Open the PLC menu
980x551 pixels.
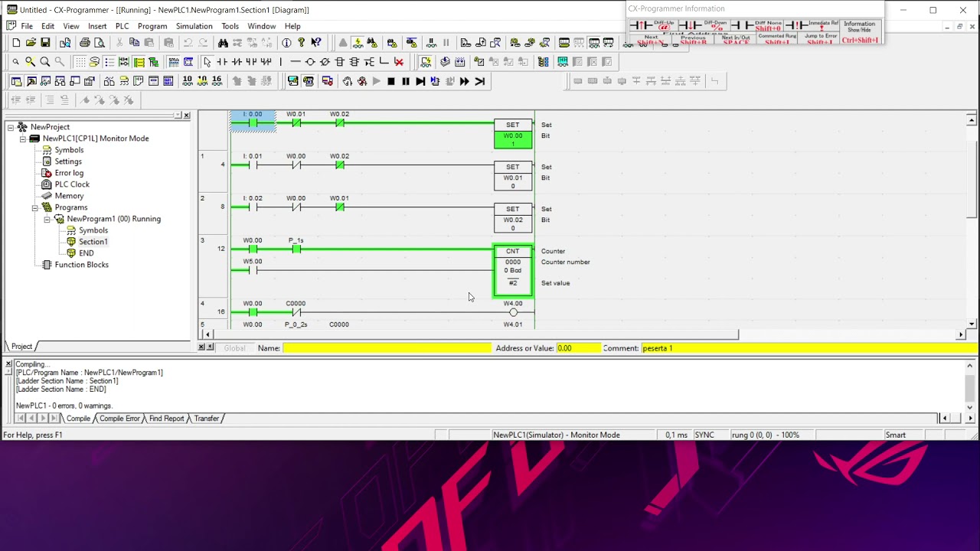(122, 26)
